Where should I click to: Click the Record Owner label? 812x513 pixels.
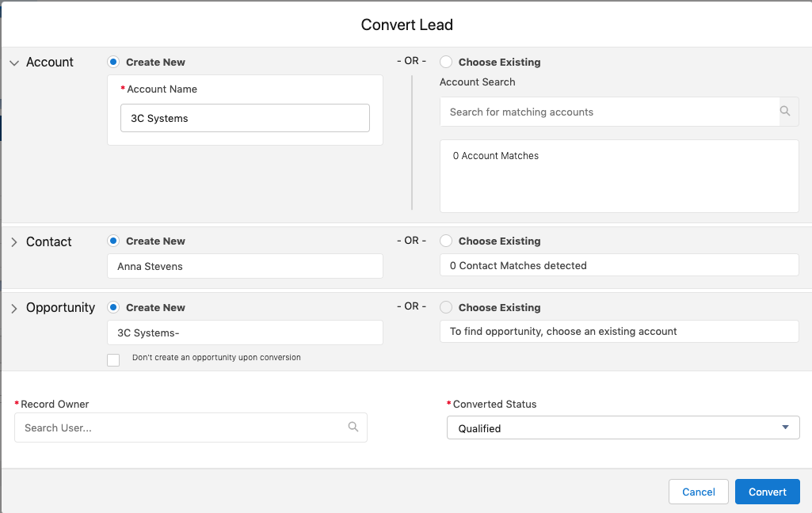pyautogui.click(x=55, y=405)
